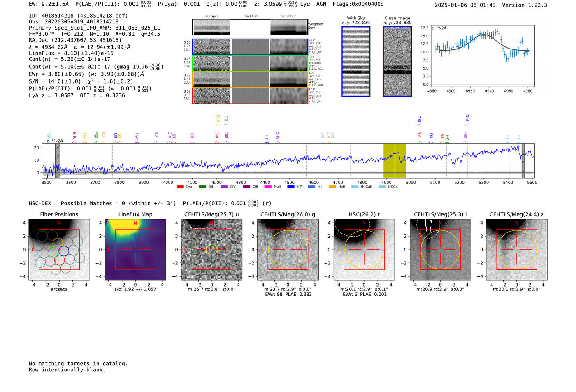Click the orange HeII legend swatch

pos(332,186)
